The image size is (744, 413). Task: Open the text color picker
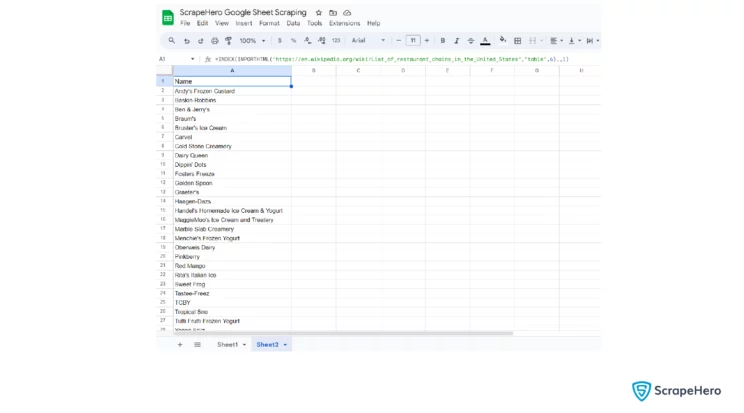[485, 41]
